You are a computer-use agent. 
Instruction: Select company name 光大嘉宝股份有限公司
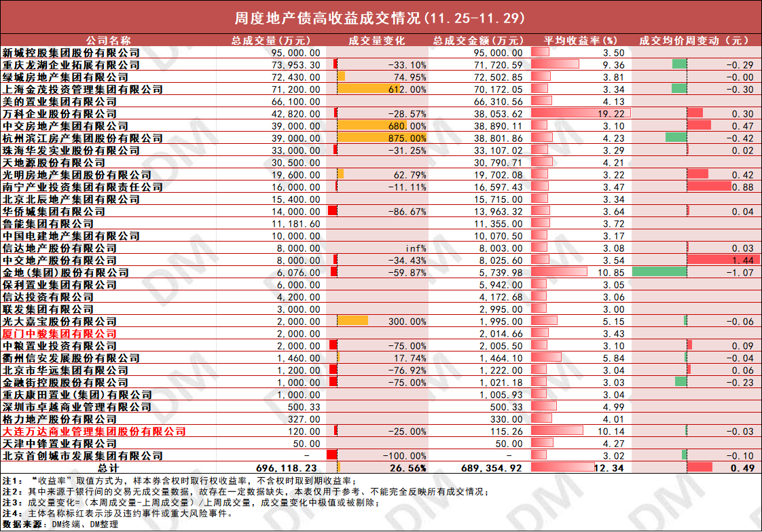[x=59, y=322]
